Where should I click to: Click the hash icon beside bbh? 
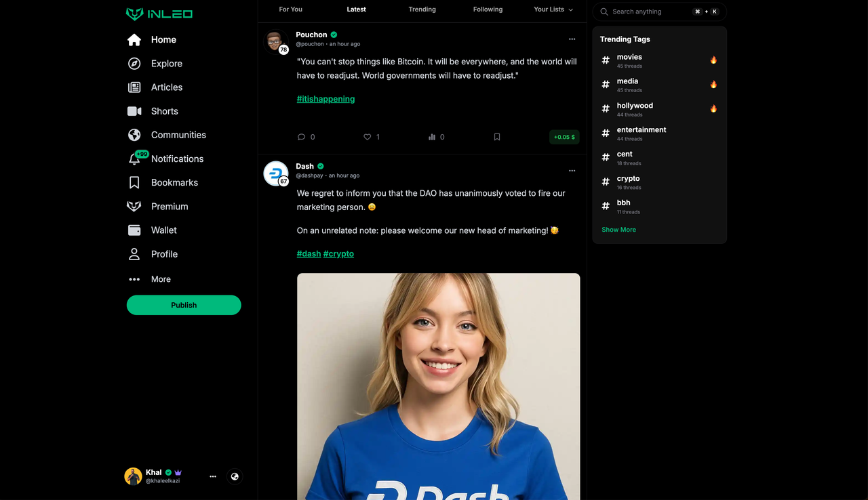point(606,206)
